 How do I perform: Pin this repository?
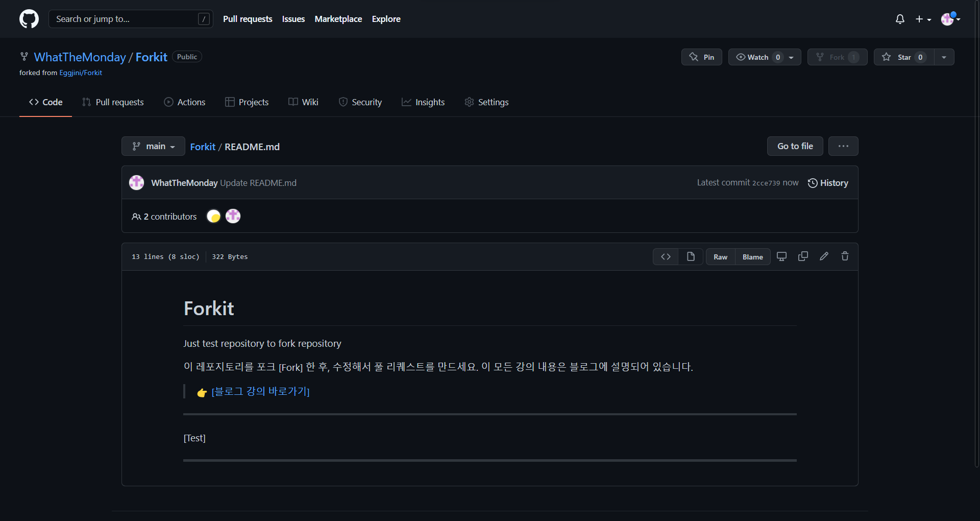tap(702, 57)
